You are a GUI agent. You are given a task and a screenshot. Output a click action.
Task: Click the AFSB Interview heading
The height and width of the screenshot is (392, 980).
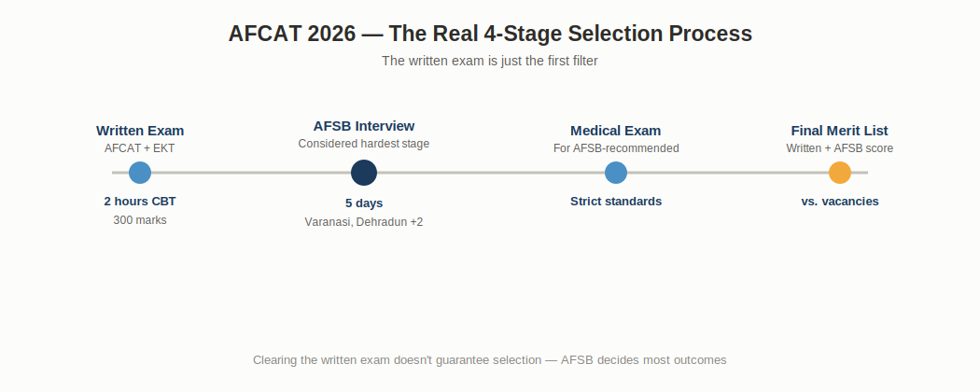pos(364,126)
